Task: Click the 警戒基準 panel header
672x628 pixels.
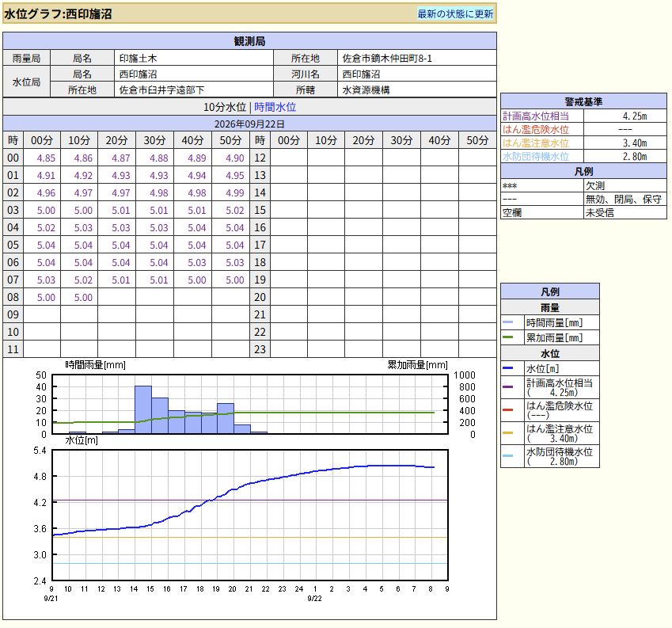Action: 583,101
